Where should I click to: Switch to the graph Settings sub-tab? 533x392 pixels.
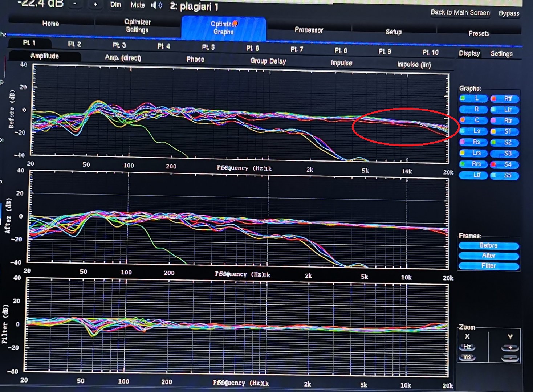point(501,54)
